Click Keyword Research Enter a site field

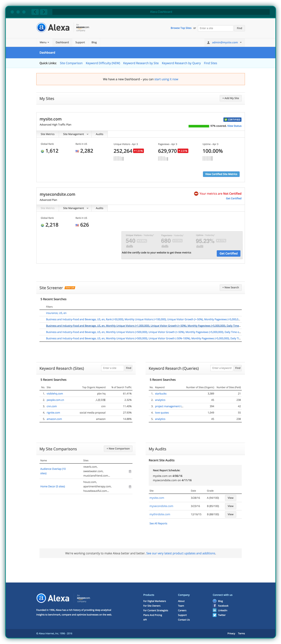click(x=112, y=368)
